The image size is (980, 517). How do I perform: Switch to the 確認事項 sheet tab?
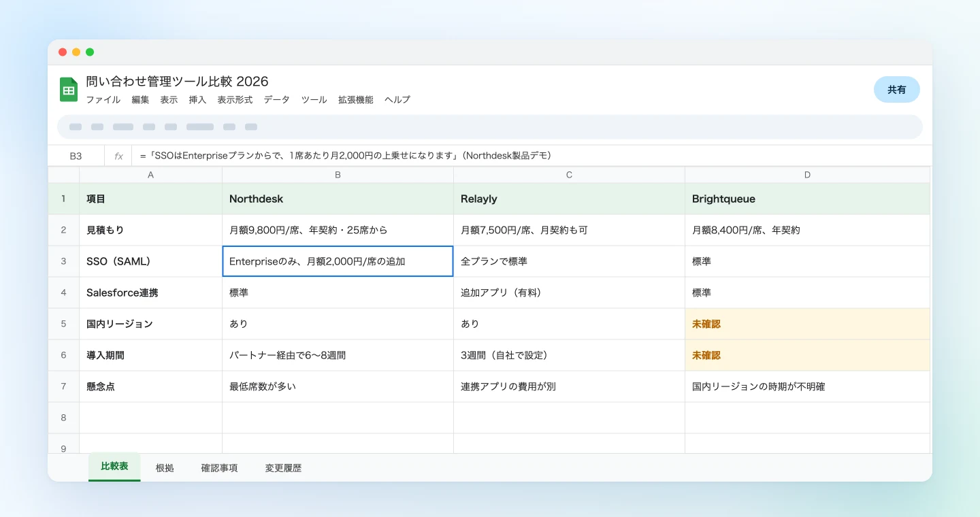tap(219, 468)
